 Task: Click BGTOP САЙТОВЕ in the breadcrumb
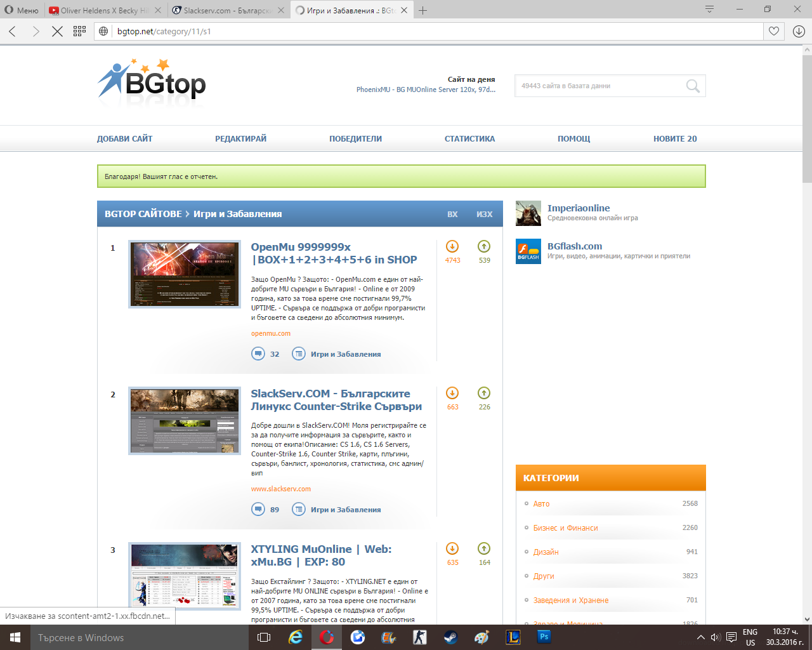[x=143, y=214]
